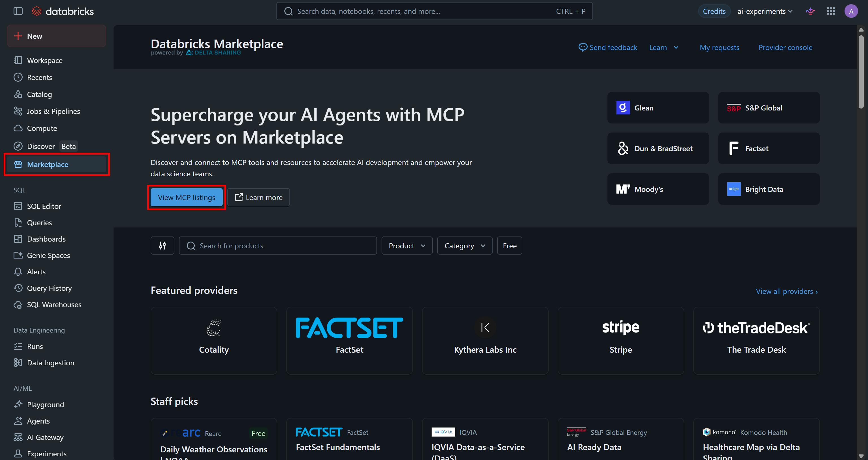Collapse the sidebar with the panel icon
Image resolution: width=868 pixels, height=460 pixels.
(x=18, y=11)
